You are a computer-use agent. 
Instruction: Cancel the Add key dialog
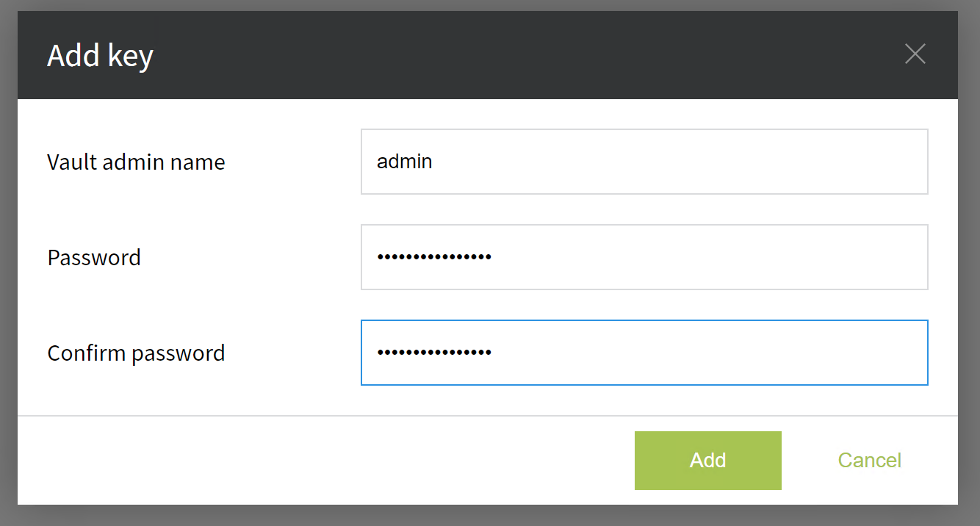point(869,461)
